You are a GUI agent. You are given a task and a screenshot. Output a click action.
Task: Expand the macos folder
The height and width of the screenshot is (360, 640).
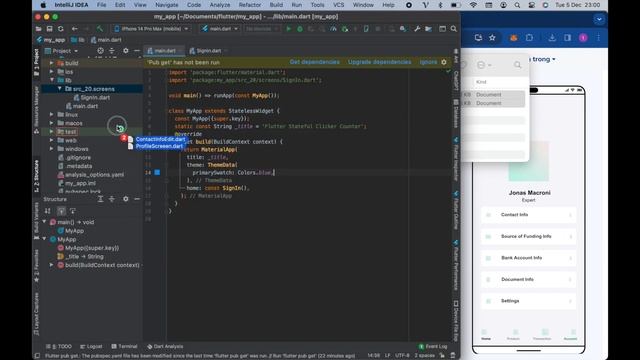click(51, 123)
